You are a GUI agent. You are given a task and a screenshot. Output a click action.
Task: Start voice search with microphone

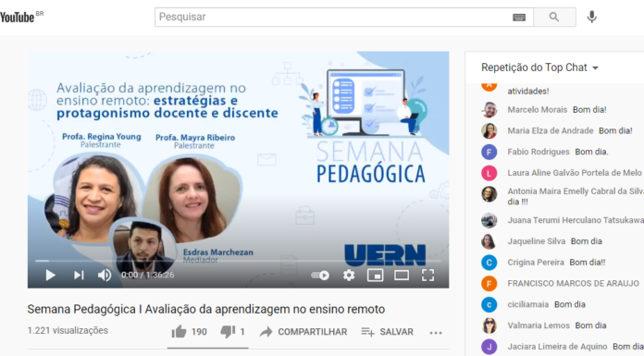pos(592,18)
